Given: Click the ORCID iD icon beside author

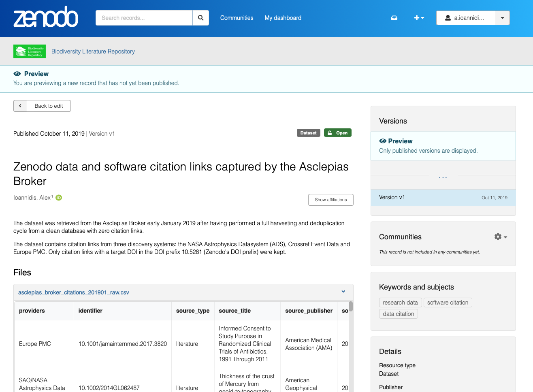Looking at the screenshot, I should (59, 198).
